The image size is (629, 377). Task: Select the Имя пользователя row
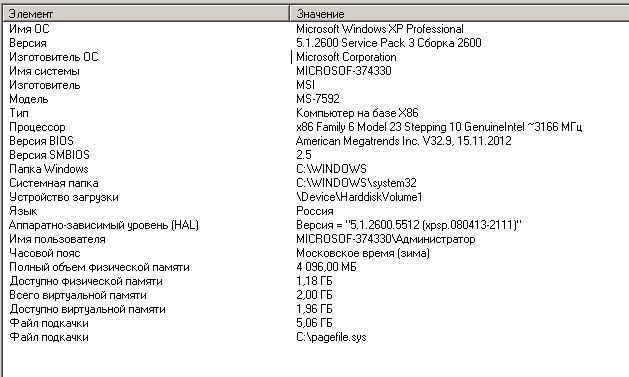(316, 239)
